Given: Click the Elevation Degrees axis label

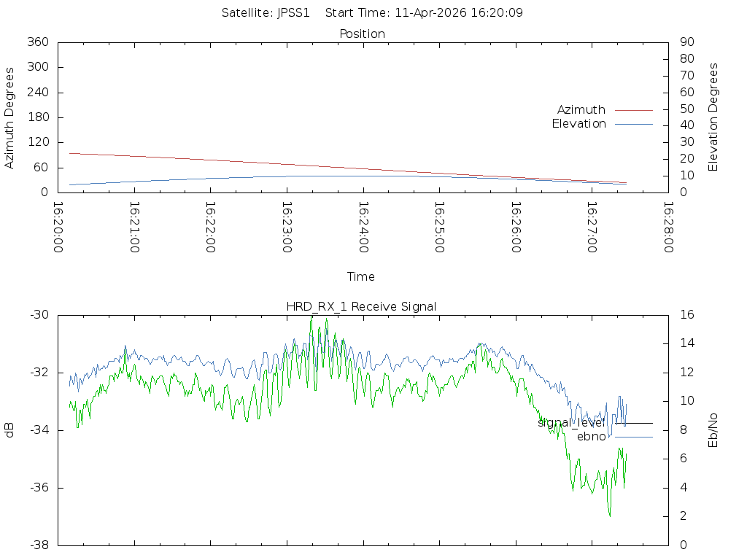Looking at the screenshot, I should tap(713, 117).
